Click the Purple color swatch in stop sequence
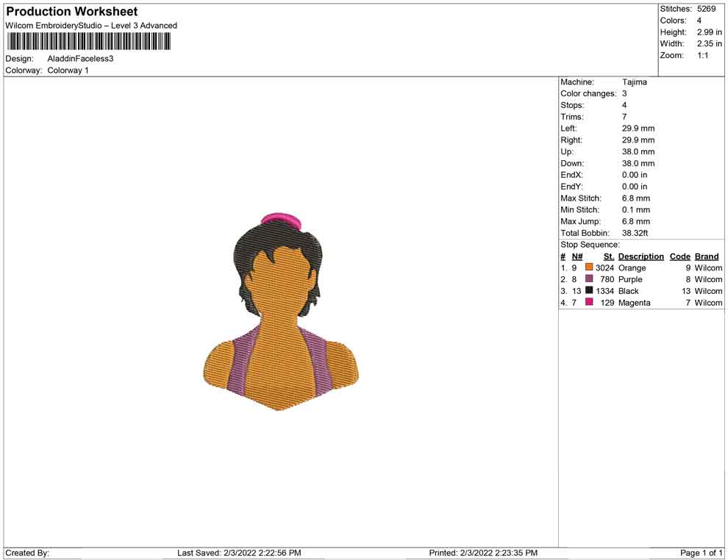This screenshot has width=728, height=560. (x=589, y=279)
